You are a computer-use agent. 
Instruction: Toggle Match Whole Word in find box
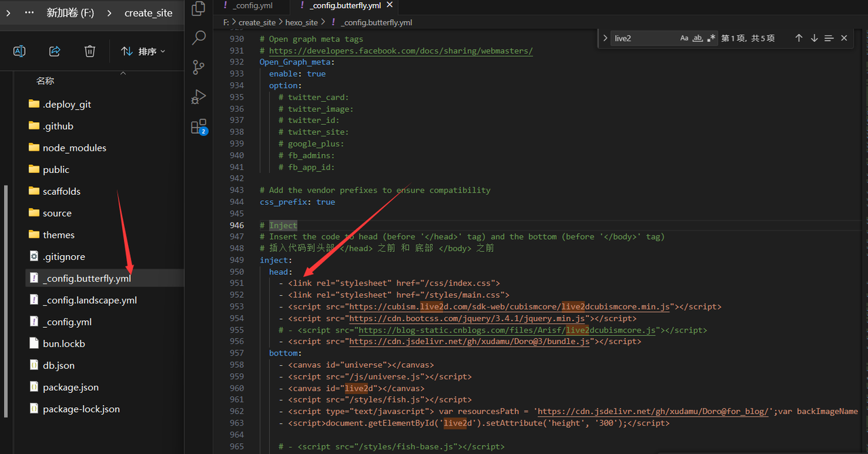pos(698,38)
